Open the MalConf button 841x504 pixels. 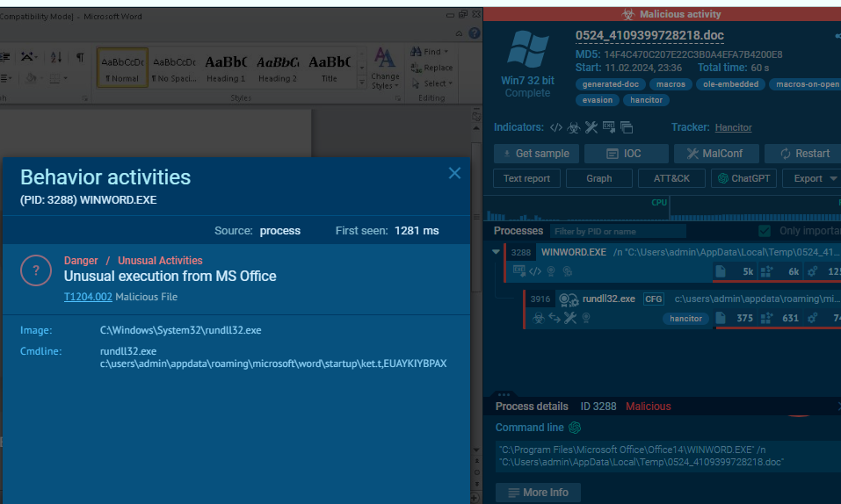click(716, 154)
